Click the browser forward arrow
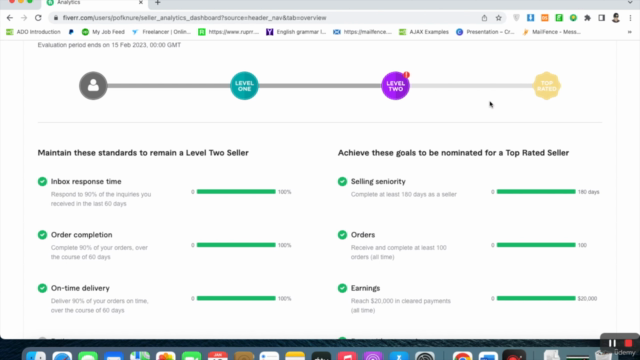 [x=24, y=18]
